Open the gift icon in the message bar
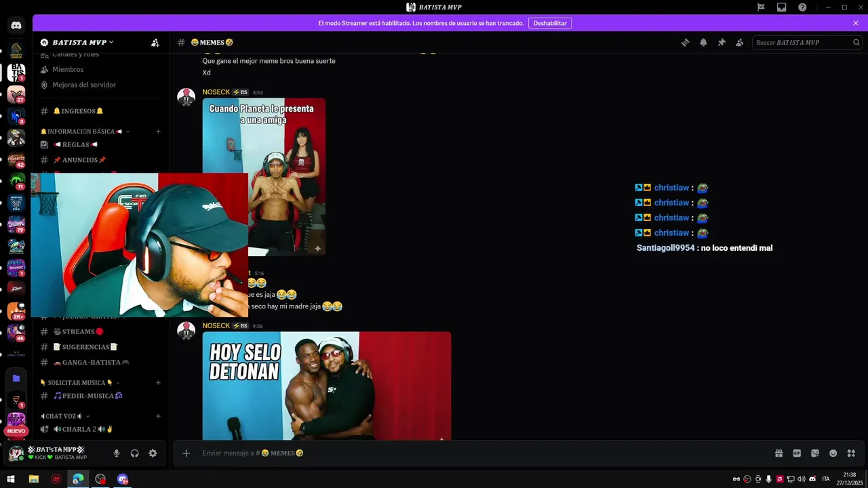The width and height of the screenshot is (868, 488). [x=779, y=453]
